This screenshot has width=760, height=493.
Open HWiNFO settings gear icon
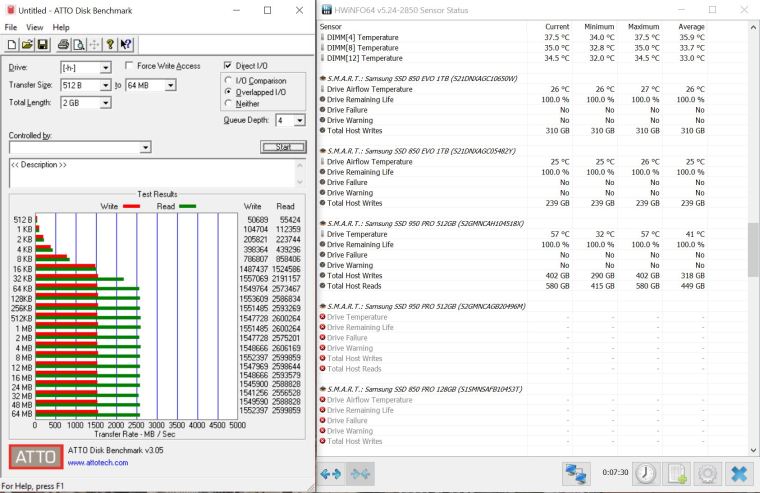point(708,474)
